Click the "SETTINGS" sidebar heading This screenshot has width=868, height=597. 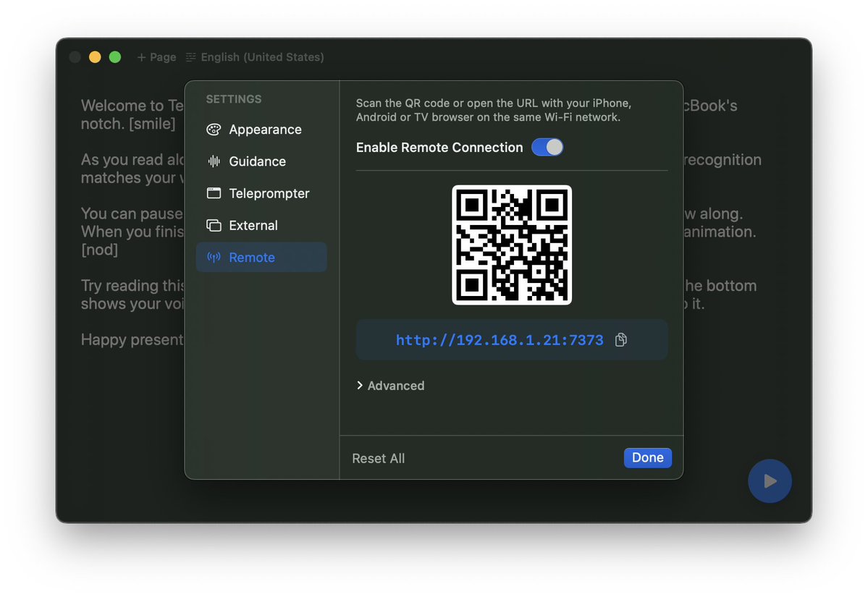point(234,99)
